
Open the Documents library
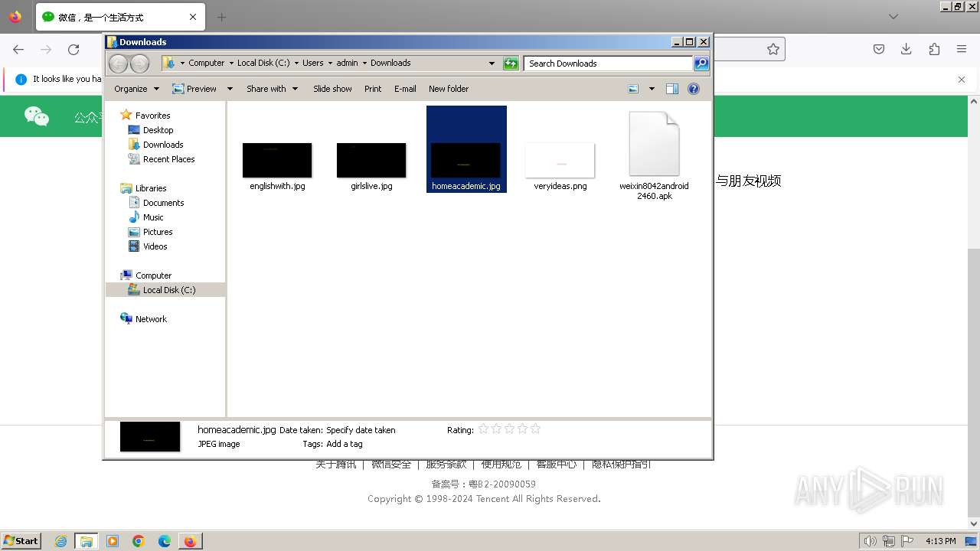pyautogui.click(x=163, y=203)
